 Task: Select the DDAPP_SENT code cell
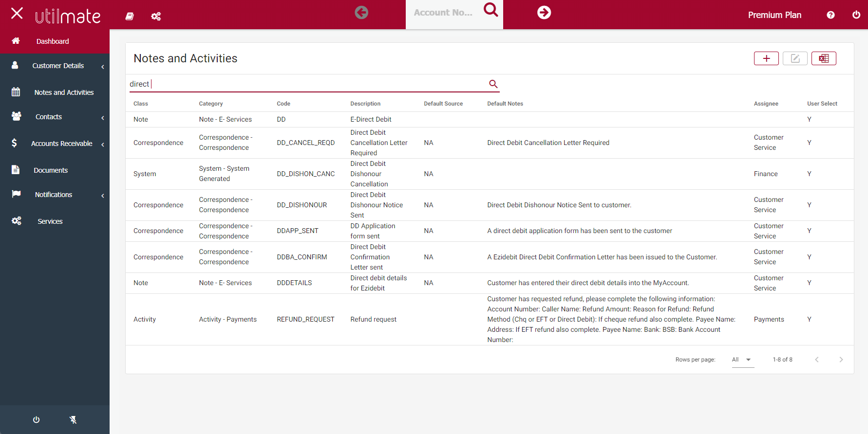298,231
